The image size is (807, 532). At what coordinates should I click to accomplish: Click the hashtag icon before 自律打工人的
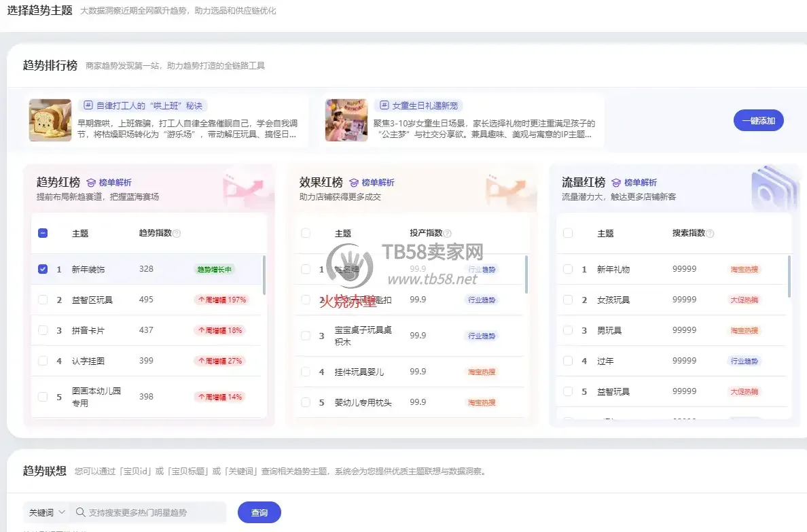pos(88,105)
